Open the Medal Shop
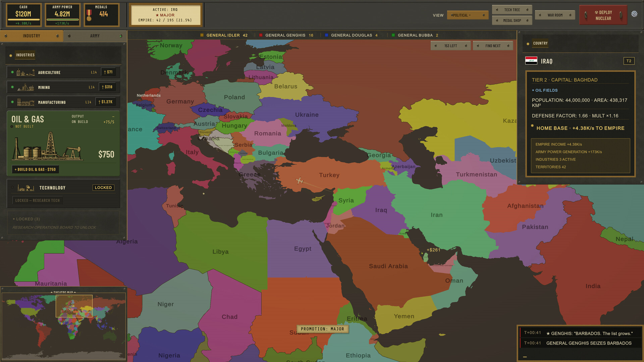This screenshot has height=362, width=644. click(512, 20)
